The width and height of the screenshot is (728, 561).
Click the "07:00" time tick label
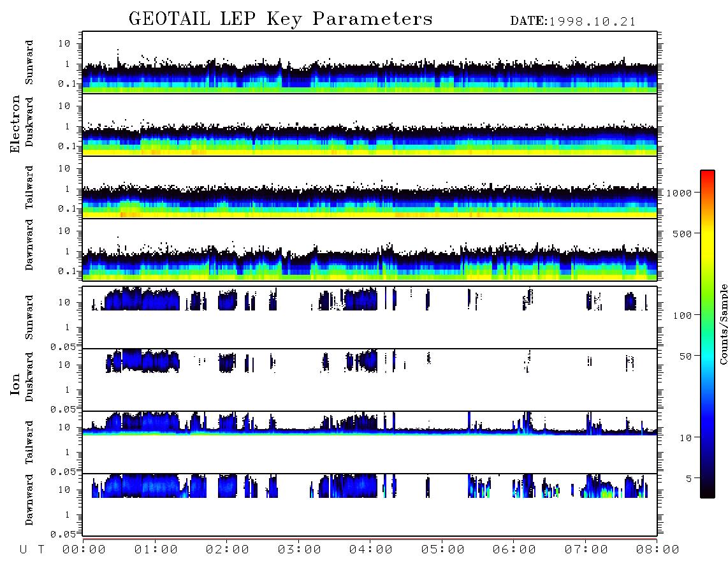click(x=586, y=550)
